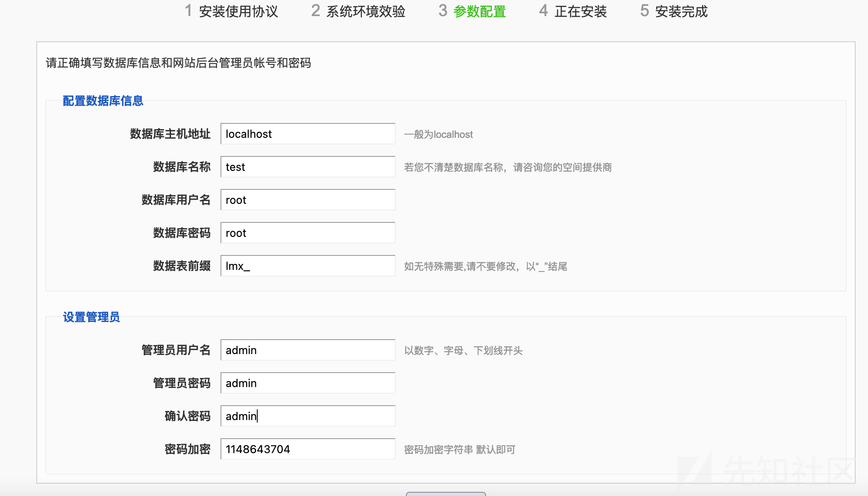Click the partially visible button at bottom
Screen dimensions: 868x496
click(x=446, y=494)
